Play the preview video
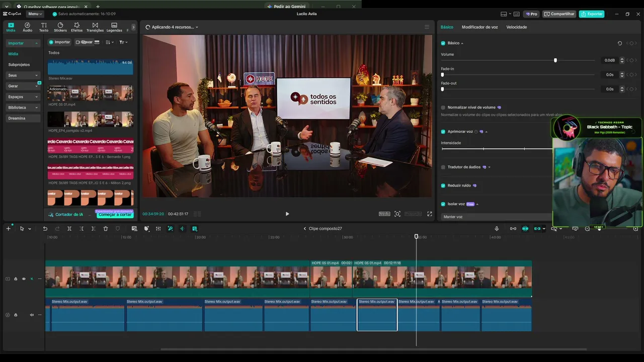644x362 pixels. [287, 214]
